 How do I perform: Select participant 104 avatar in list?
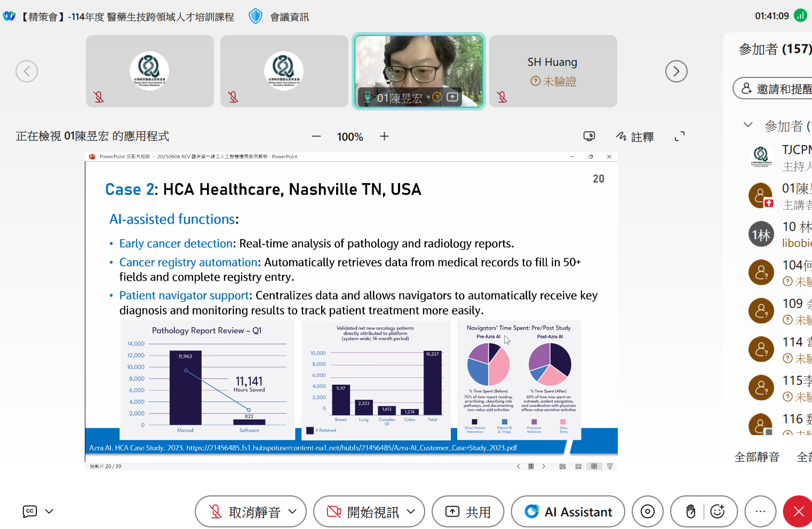[x=761, y=272]
